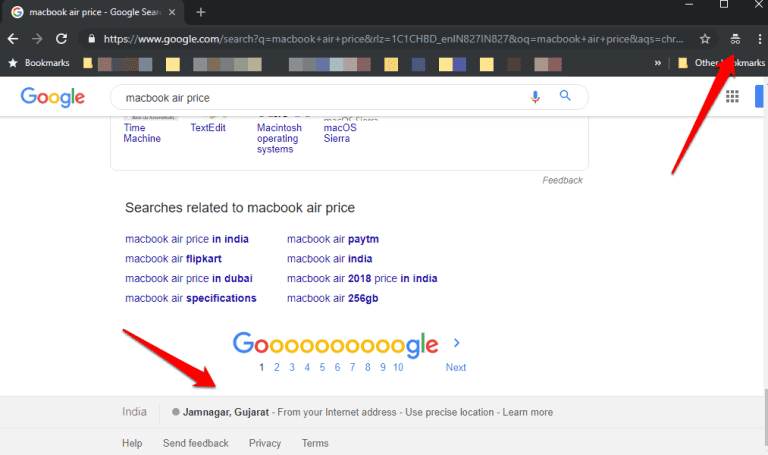Search macbook air 2018 price in india
Viewport: 768px width, 455px height.
click(362, 278)
